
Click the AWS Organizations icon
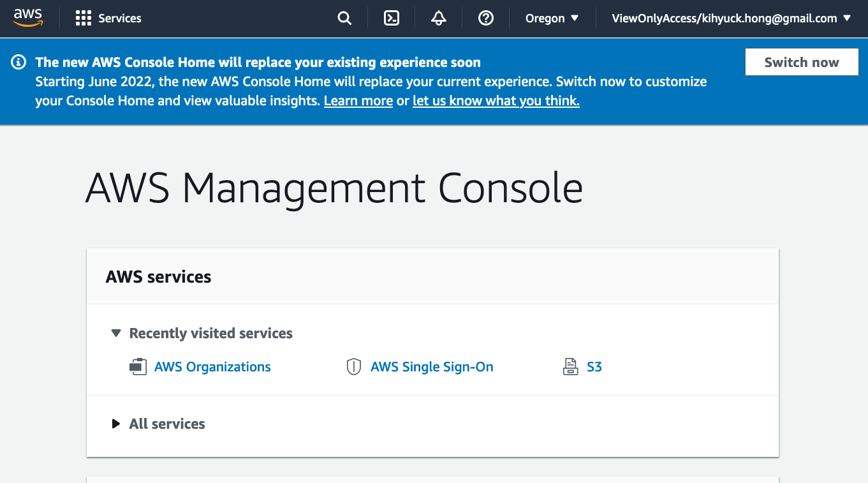pyautogui.click(x=138, y=367)
